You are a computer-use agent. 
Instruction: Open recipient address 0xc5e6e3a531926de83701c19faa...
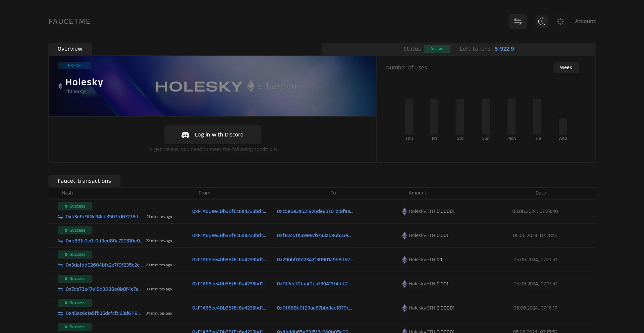point(315,211)
